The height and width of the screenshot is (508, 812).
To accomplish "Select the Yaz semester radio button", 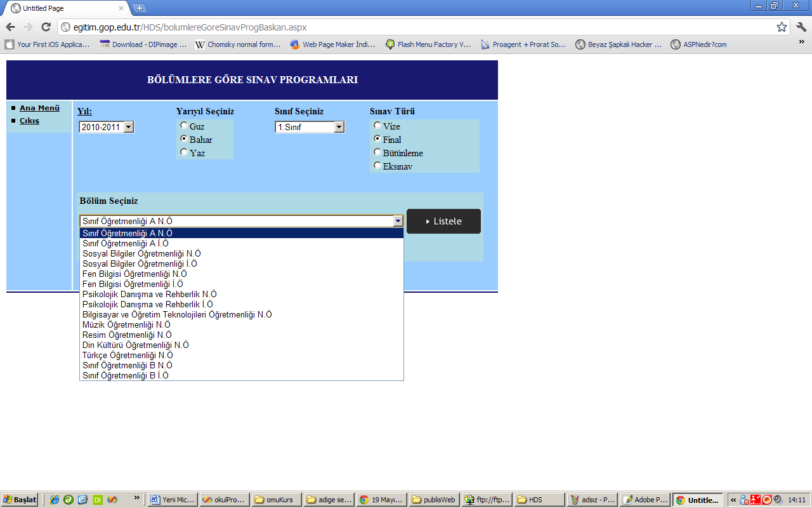I will click(184, 152).
